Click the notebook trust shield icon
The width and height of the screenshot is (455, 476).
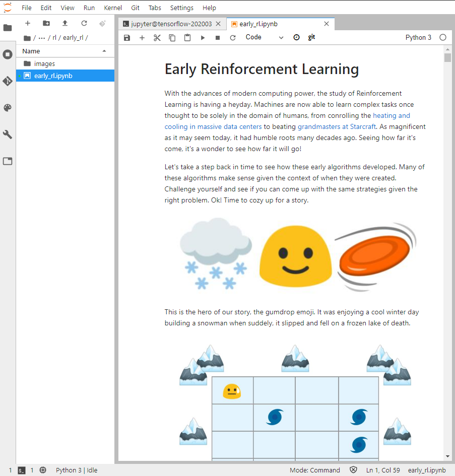[x=353, y=470]
